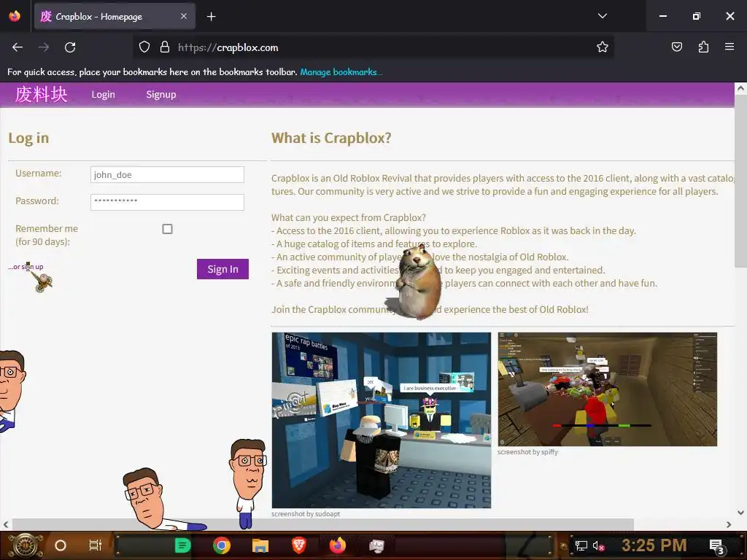The image size is (747, 560).
Task: Follow the '...or sign up' link
Action: coord(26,267)
